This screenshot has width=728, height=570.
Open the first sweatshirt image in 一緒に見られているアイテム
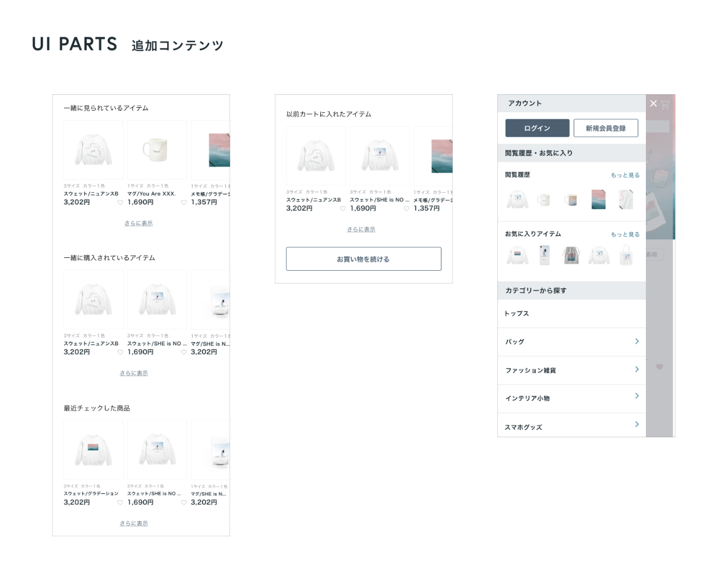click(93, 150)
